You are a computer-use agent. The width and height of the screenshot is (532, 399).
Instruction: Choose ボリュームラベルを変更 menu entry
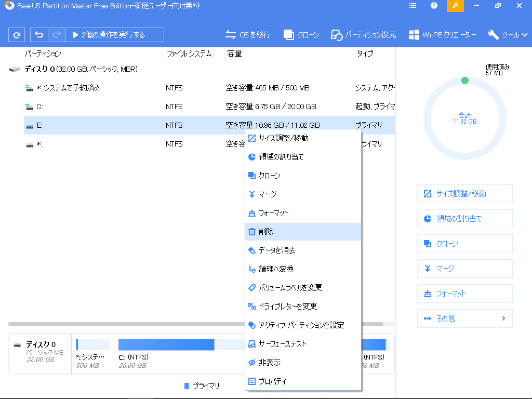click(x=303, y=288)
